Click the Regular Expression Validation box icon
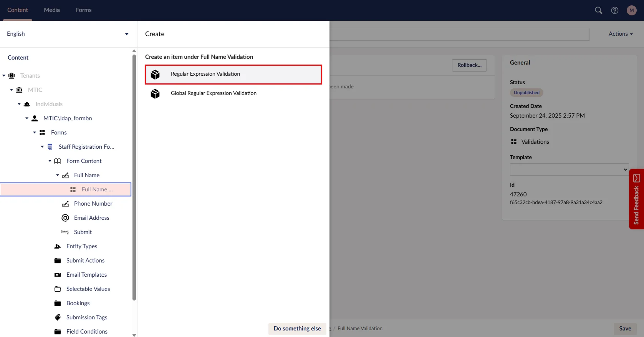The width and height of the screenshot is (644, 337). [x=155, y=74]
